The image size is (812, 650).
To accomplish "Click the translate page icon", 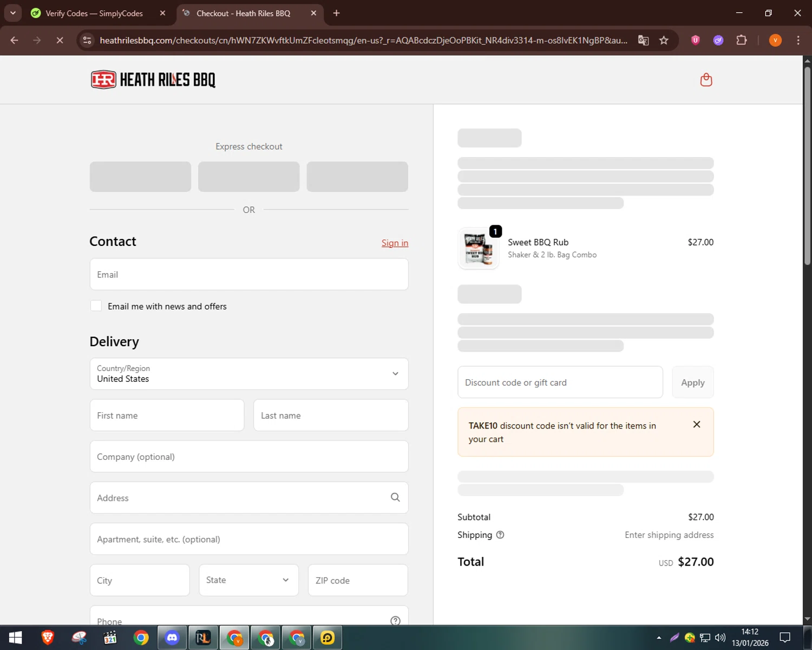I will (x=643, y=40).
